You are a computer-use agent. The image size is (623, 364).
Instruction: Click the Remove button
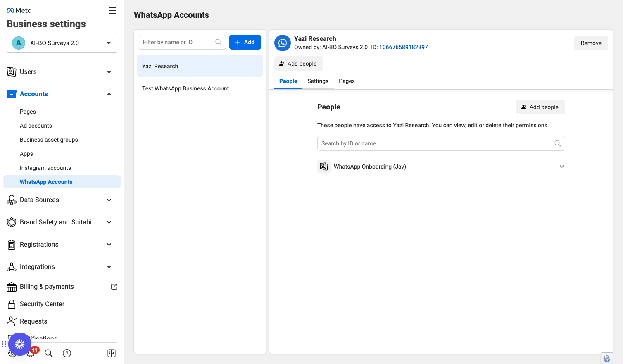coord(591,43)
